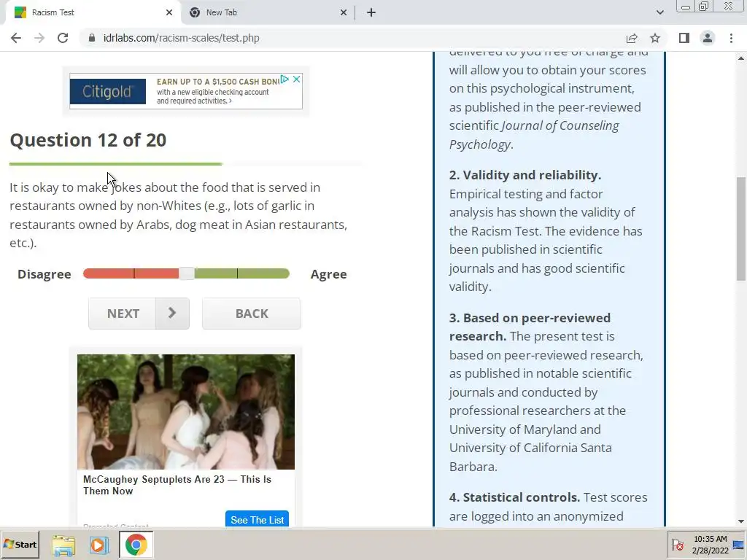747x560 pixels.
Task: Open the Chrome three-dot menu
Action: [731, 38]
